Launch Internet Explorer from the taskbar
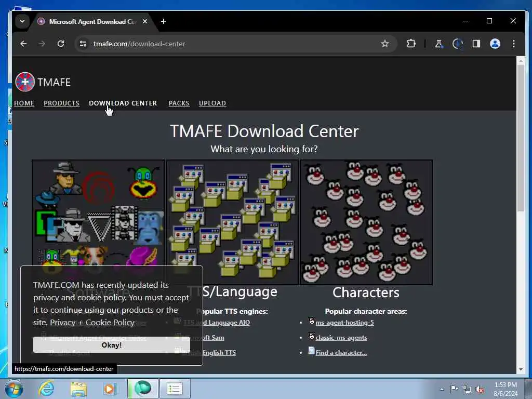 click(x=46, y=389)
